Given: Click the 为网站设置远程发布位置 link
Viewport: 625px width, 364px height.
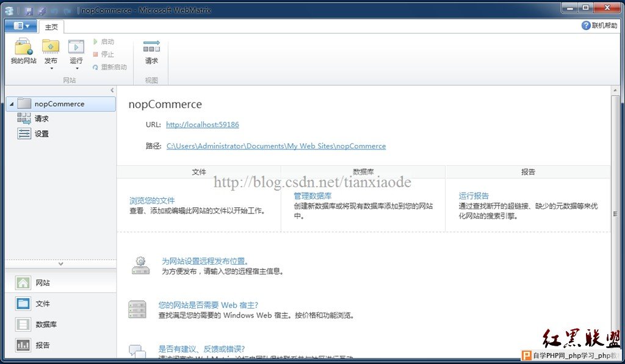Looking at the screenshot, I should 205,261.
